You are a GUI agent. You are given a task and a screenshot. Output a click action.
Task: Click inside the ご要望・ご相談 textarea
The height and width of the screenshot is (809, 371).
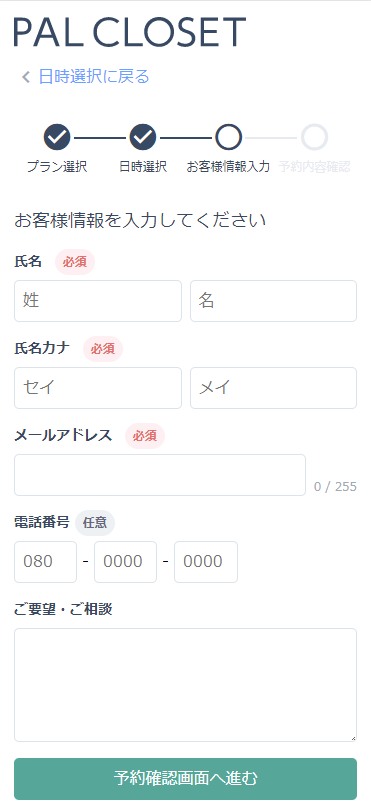[x=185, y=685]
